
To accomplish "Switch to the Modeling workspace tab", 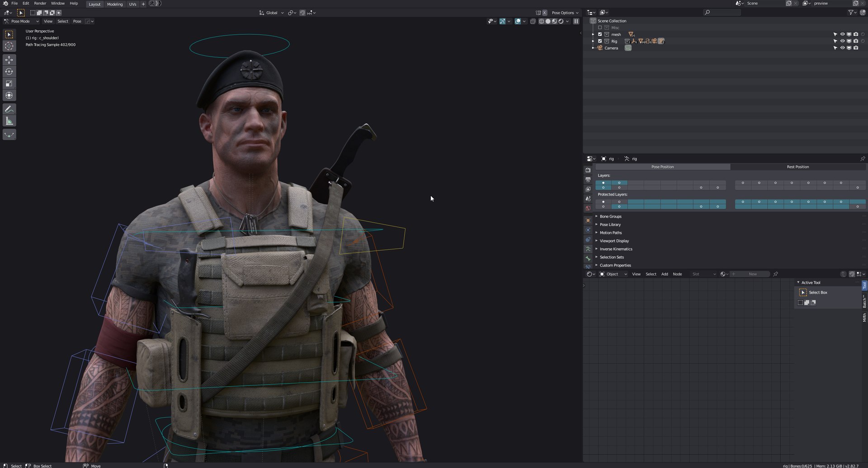I will [x=115, y=4].
